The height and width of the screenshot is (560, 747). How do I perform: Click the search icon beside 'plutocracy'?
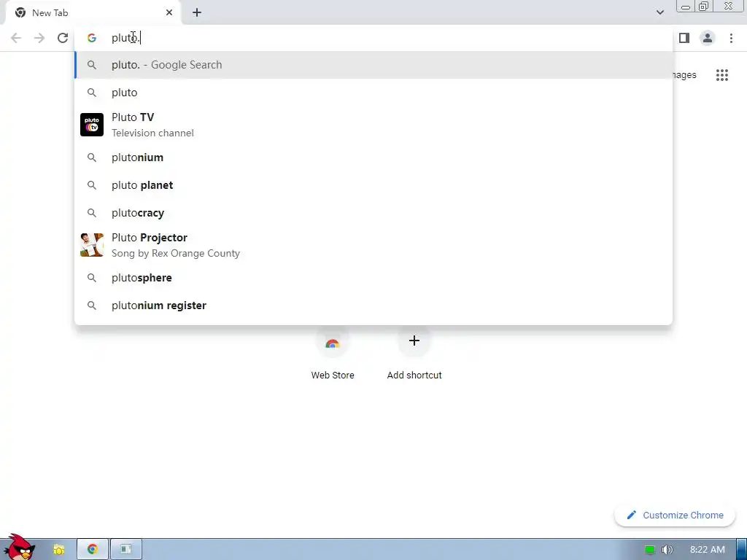92,213
